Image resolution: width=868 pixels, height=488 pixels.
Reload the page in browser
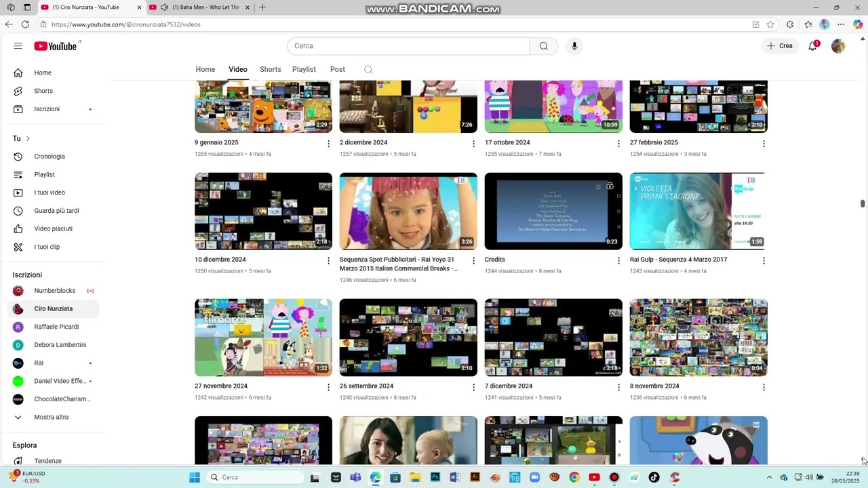[x=25, y=24]
